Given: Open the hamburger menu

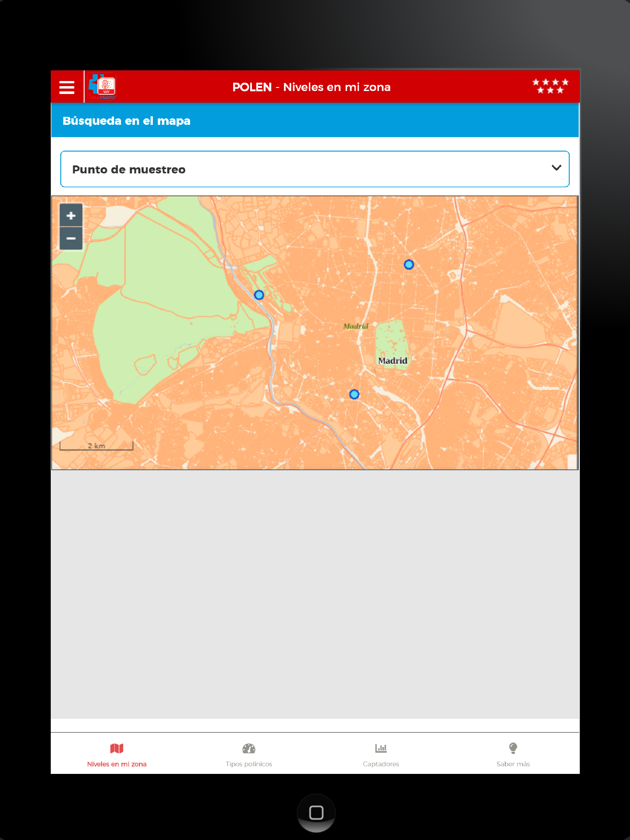Looking at the screenshot, I should (x=67, y=87).
